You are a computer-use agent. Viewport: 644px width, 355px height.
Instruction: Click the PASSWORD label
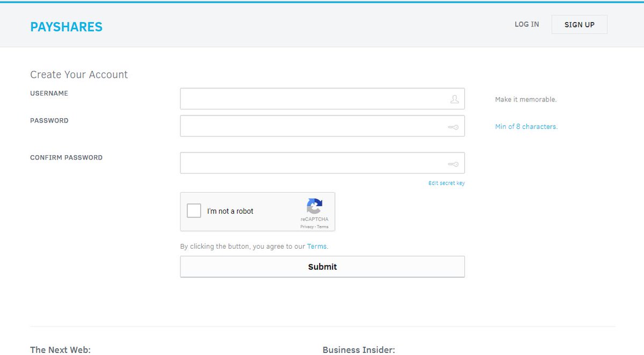coord(49,121)
